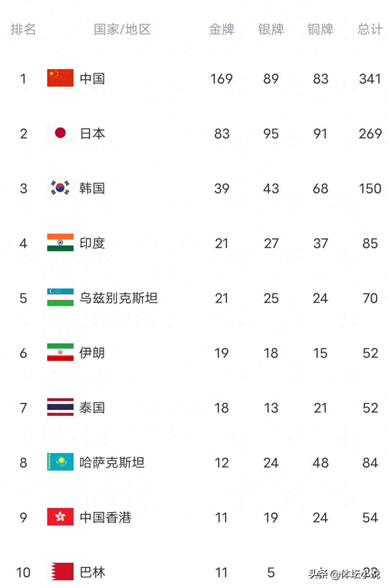This screenshot has height=588, width=389.
Task: Click the 头条 @体坛小说 watermark
Action: tap(344, 574)
